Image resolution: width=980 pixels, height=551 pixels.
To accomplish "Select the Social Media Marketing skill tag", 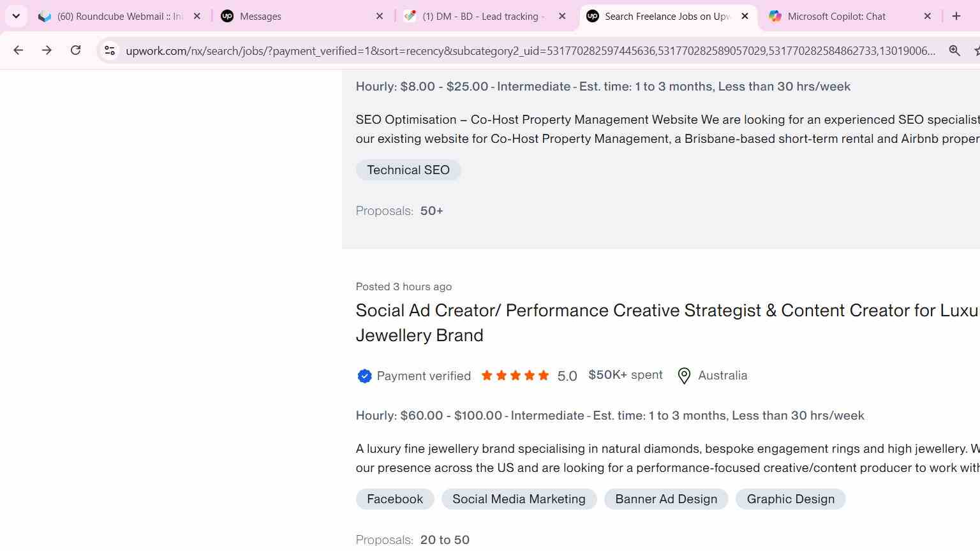I will coord(519,499).
